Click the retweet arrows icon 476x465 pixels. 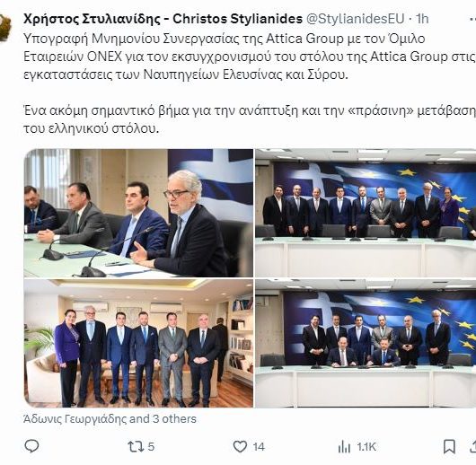(136, 447)
